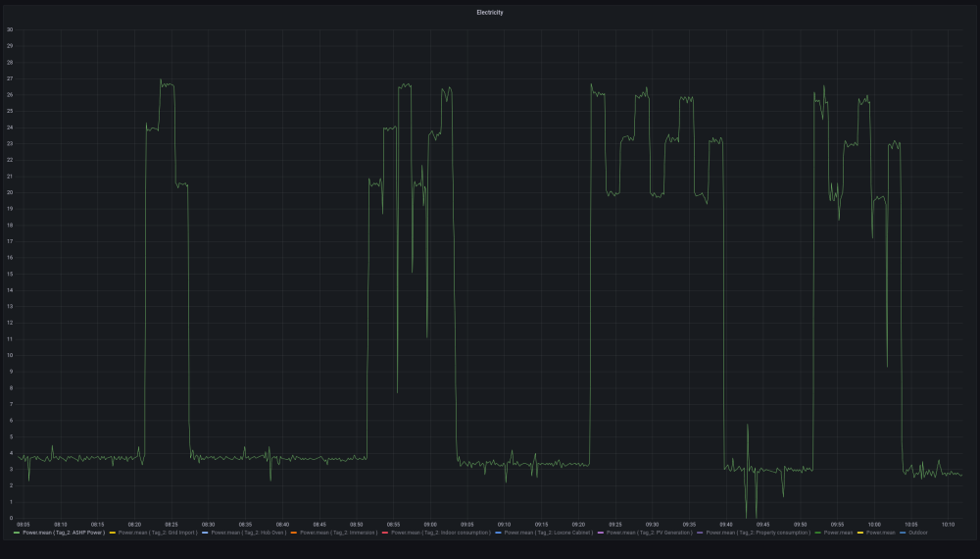
Task: Click the blue Loxone Cabinet color swatch
Action: coord(498,533)
